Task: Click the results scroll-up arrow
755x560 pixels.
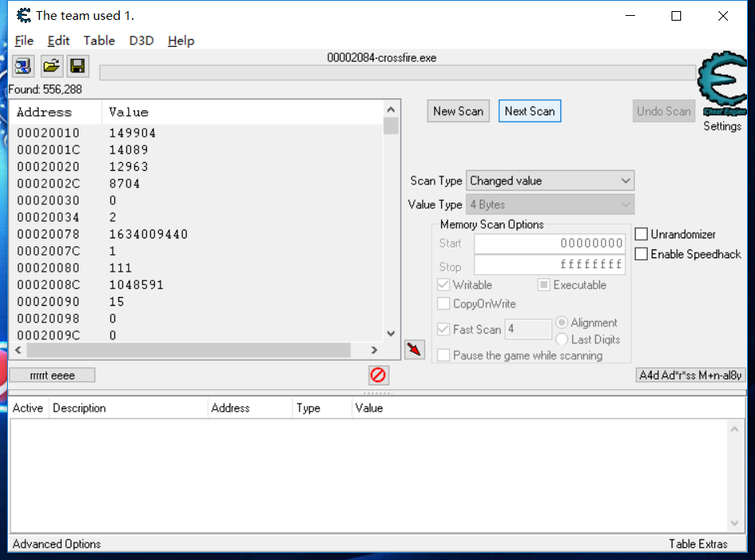Action: pos(391,110)
